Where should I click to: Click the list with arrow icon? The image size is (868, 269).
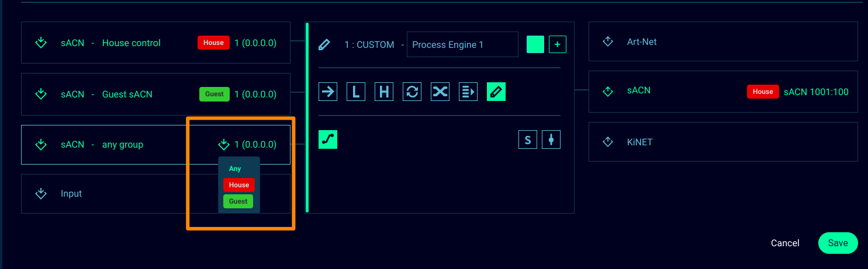click(468, 92)
